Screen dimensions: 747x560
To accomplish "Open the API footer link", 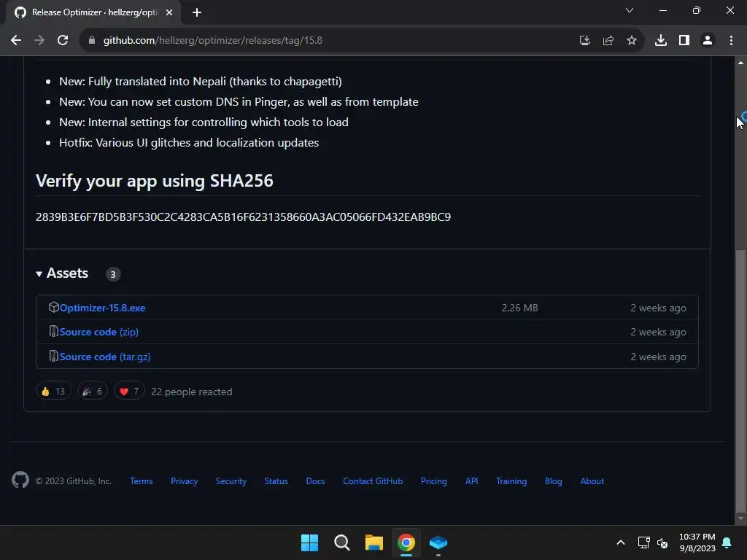I will (472, 481).
